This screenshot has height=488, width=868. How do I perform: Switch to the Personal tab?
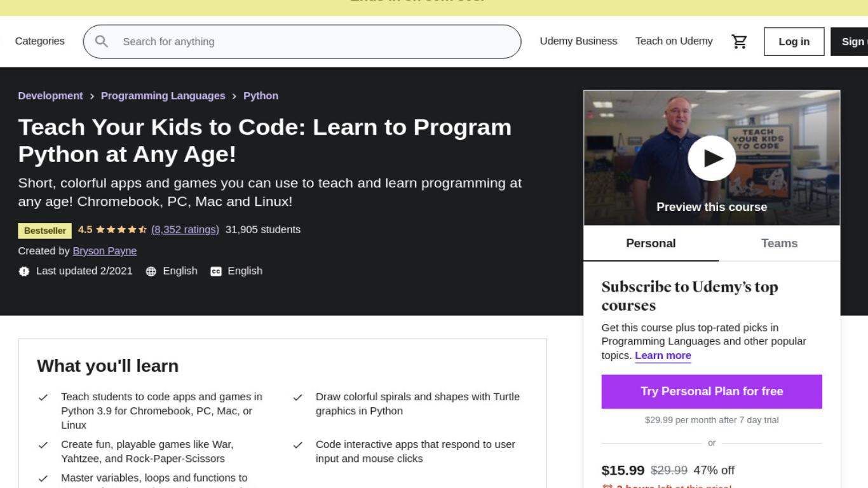[x=651, y=243]
